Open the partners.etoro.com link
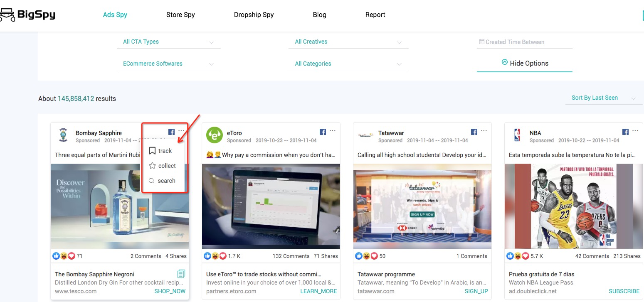 (231, 291)
